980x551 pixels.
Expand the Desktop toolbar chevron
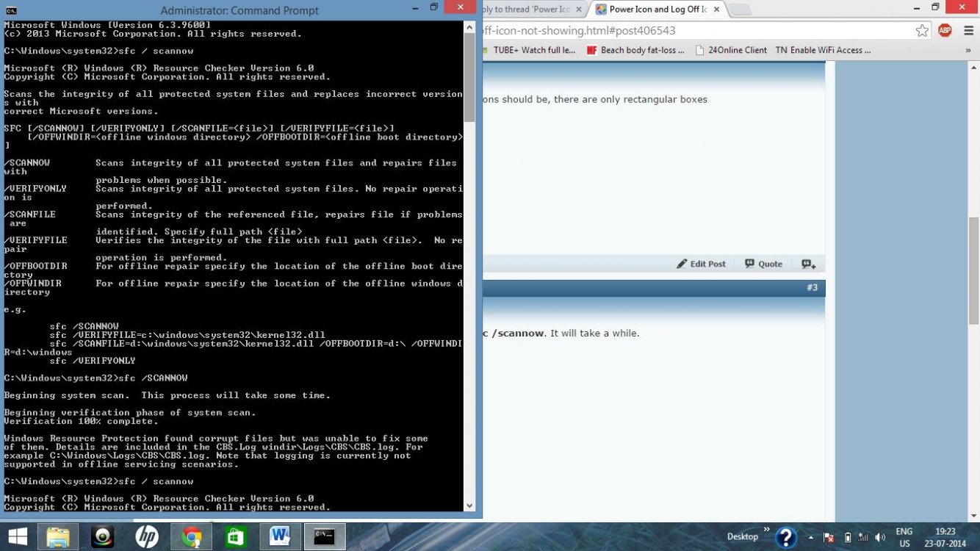pos(766,529)
